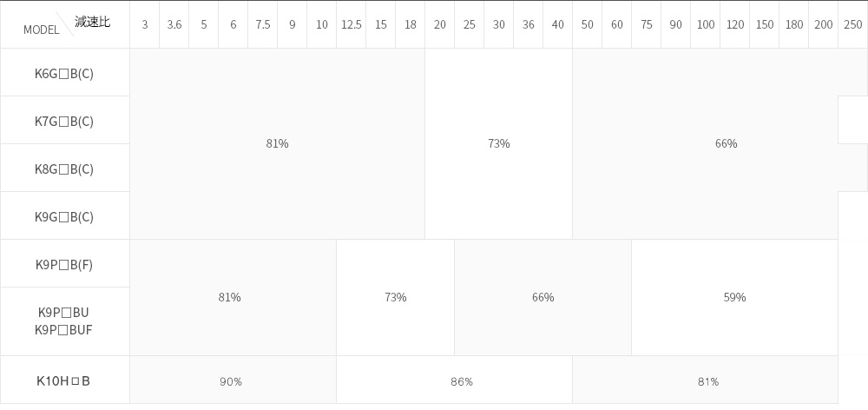Screen dimensions: 868x410
Task: Select the 3.6 ratio column header
Action: click(174, 24)
